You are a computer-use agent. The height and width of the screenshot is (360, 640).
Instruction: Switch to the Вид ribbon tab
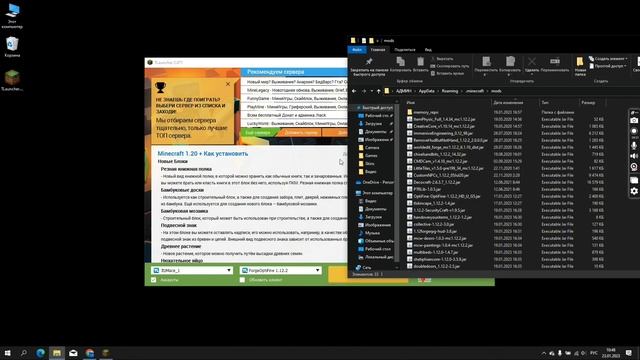pyautogui.click(x=428, y=50)
